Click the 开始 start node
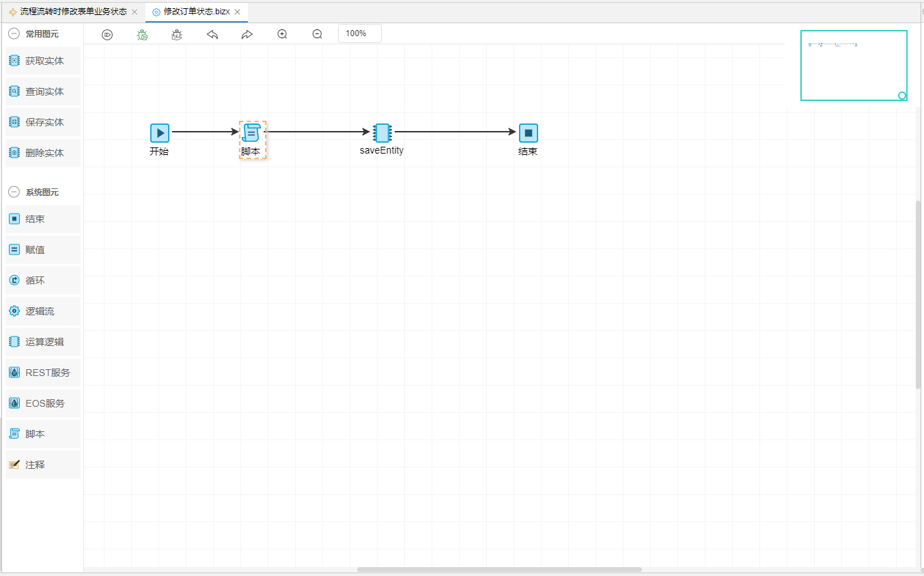924x576 pixels. 159,133
